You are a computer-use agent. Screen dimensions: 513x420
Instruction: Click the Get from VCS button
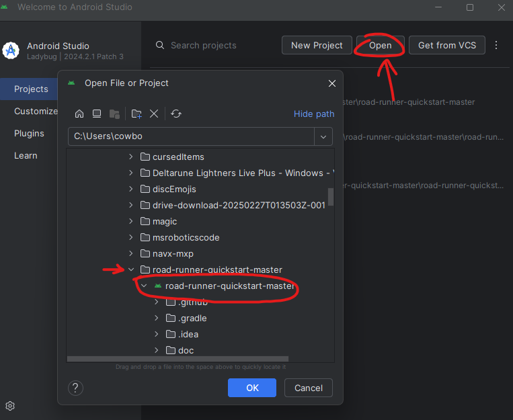447,45
